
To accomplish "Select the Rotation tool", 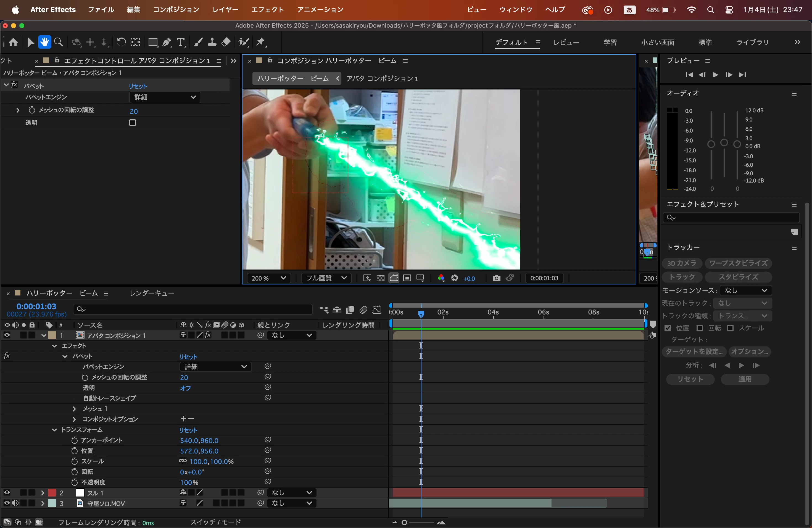I will tap(121, 42).
